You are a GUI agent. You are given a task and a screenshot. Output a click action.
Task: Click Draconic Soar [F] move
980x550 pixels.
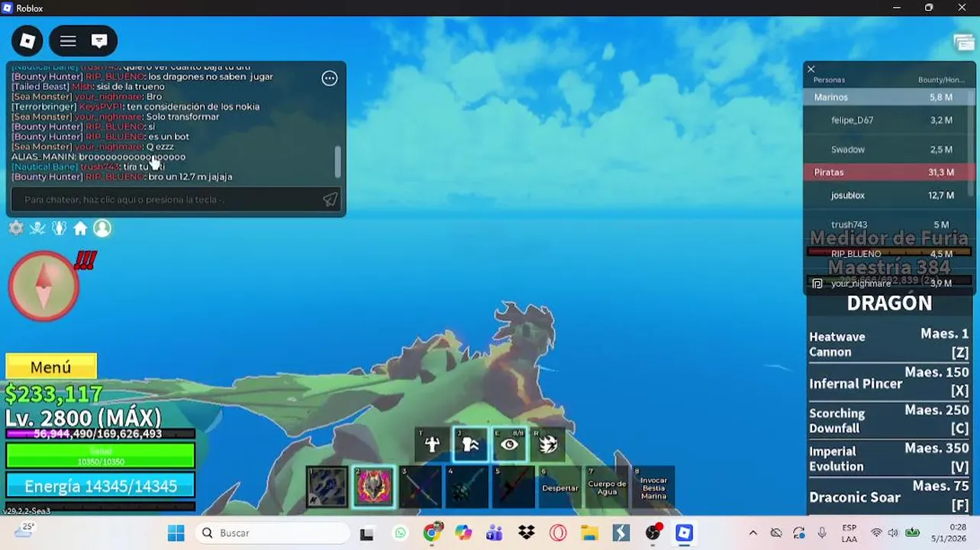(889, 495)
